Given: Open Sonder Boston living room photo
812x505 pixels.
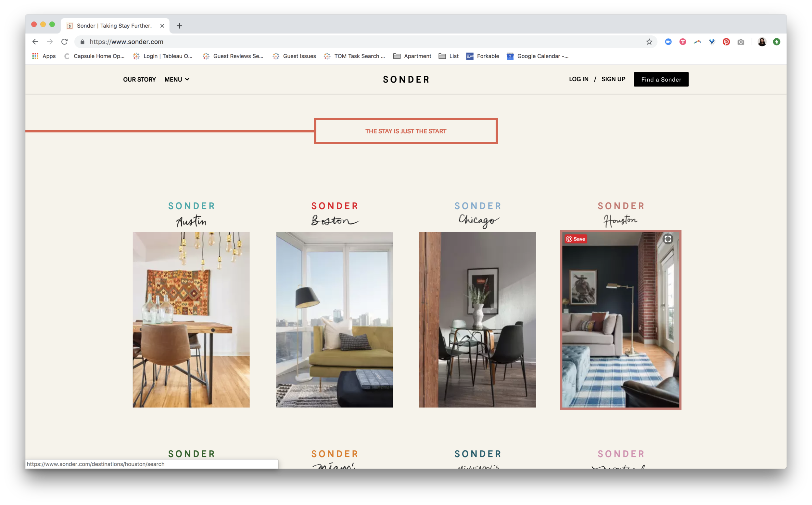Looking at the screenshot, I should [334, 320].
